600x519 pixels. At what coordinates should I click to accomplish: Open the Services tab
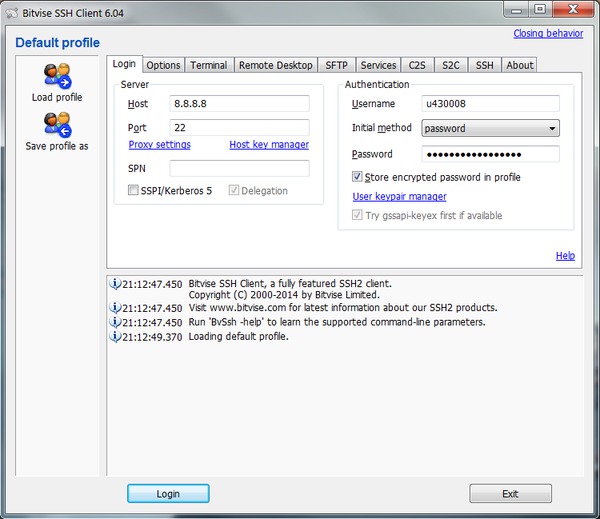point(378,65)
